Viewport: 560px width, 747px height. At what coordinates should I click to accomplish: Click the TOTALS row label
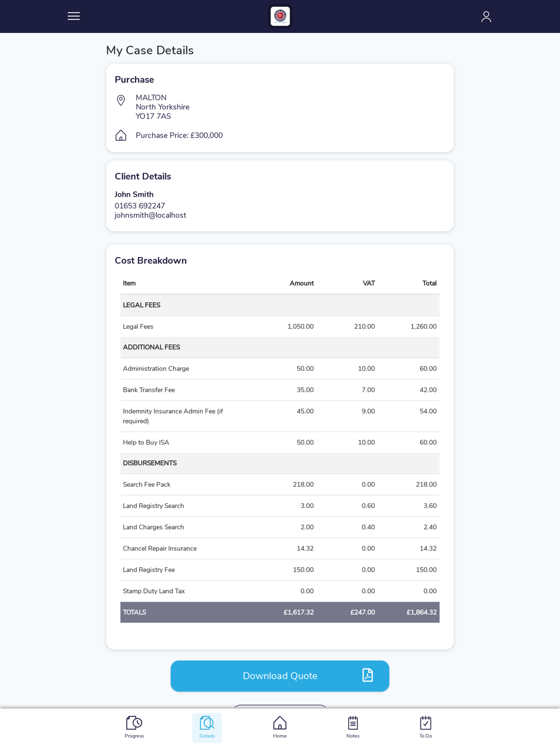point(134,613)
